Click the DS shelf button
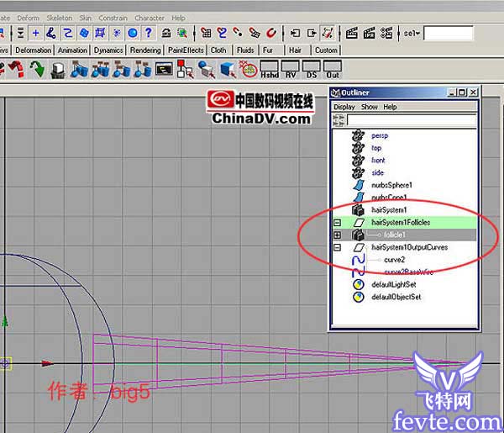The image size is (504, 433). point(312,70)
